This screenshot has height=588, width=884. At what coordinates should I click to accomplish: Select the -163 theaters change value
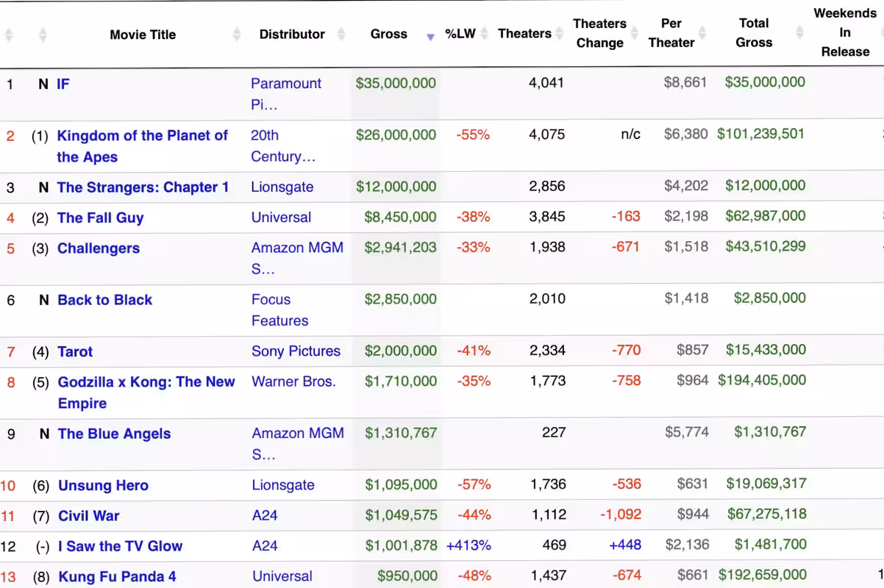626,216
